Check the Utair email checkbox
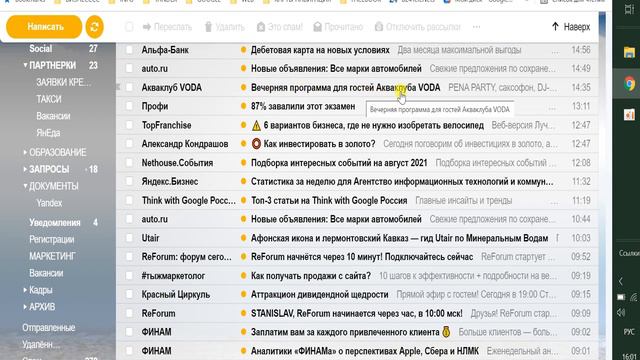640x360 pixels. click(x=129, y=238)
